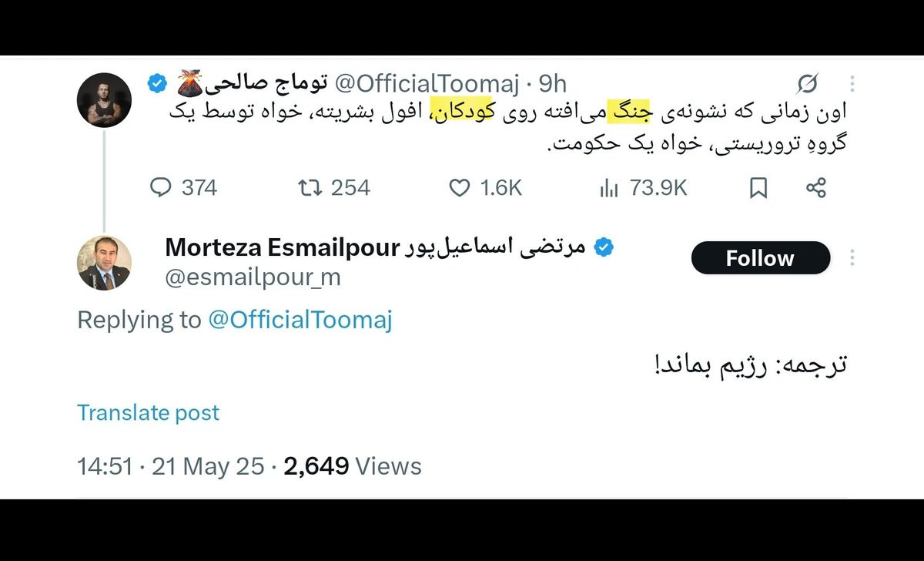The height and width of the screenshot is (561, 924).
Task: Share Toomaj's tweet
Action: pyautogui.click(x=816, y=187)
